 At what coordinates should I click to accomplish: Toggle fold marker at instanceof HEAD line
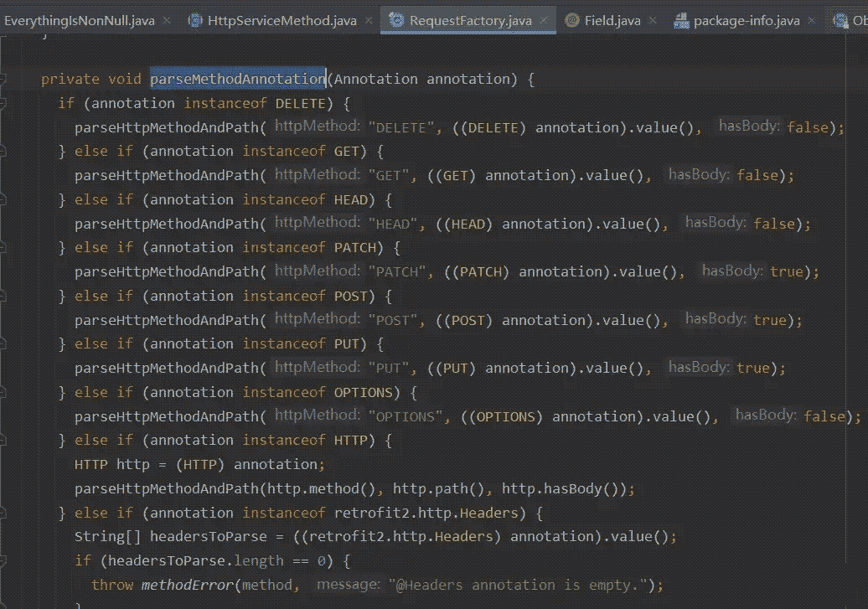tap(3, 199)
